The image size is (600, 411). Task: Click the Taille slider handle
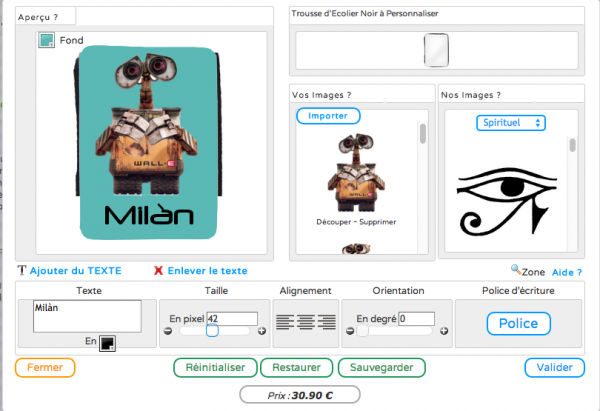point(212,331)
